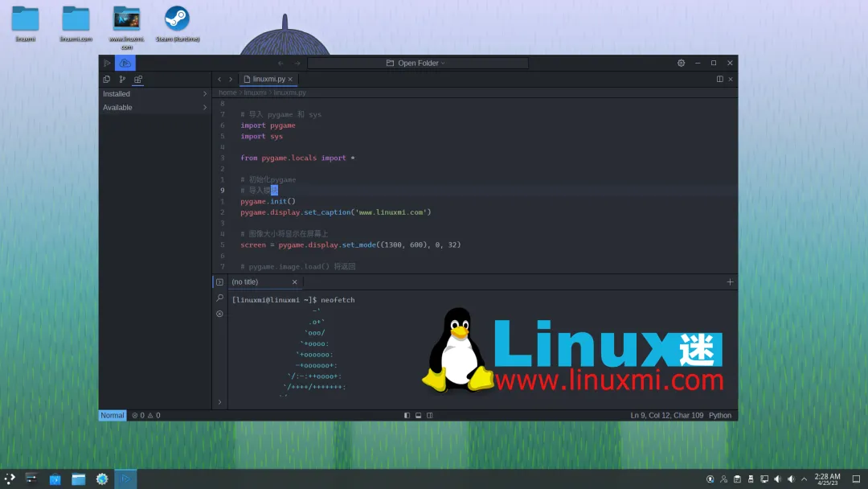868x489 pixels.
Task: Click the Normal mode indicator
Action: [x=113, y=415]
